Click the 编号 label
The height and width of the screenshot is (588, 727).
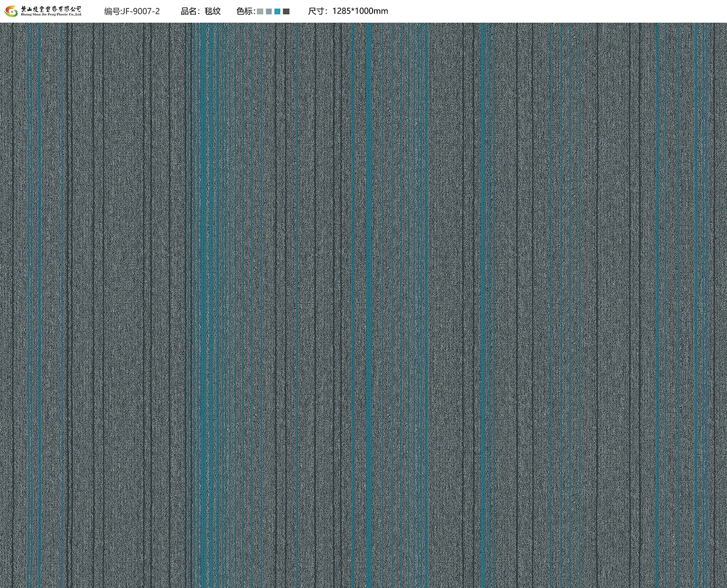tap(112, 11)
